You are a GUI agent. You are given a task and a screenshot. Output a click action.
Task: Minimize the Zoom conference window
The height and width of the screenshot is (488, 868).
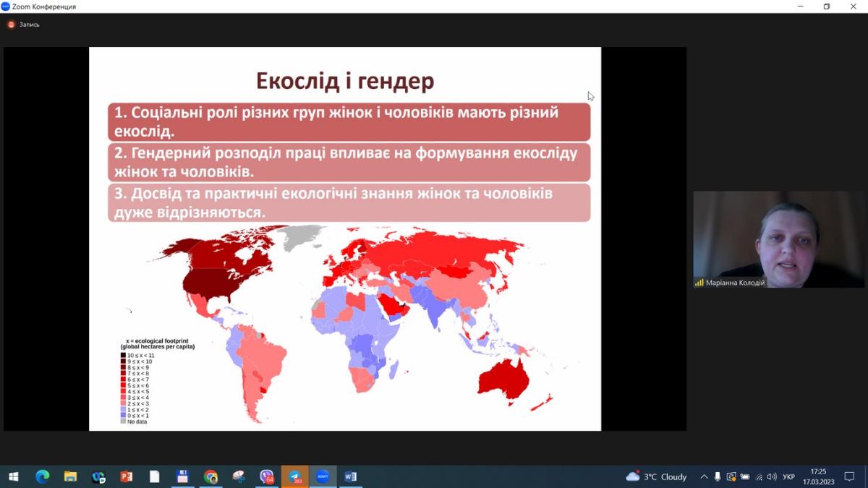[x=800, y=7]
